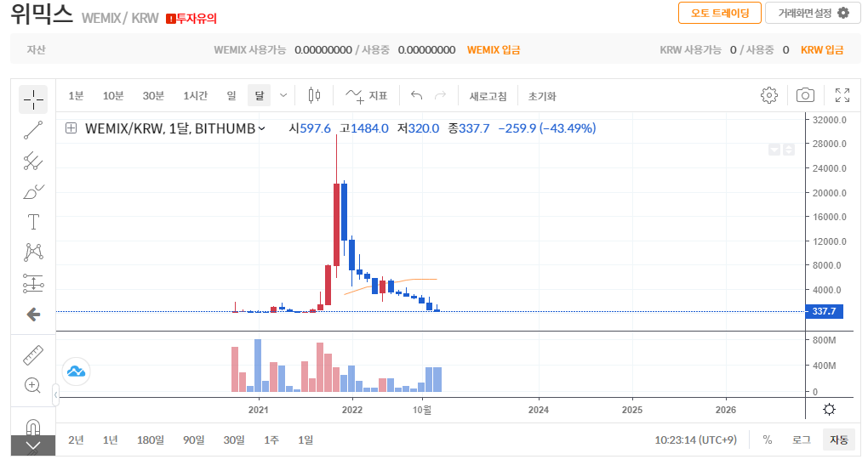Open chart settings gear icon
868x465 pixels.
point(769,95)
